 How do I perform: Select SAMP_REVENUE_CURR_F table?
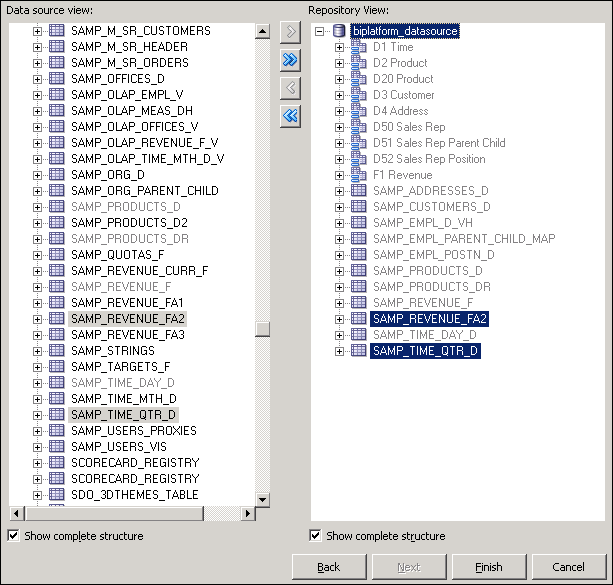140,271
